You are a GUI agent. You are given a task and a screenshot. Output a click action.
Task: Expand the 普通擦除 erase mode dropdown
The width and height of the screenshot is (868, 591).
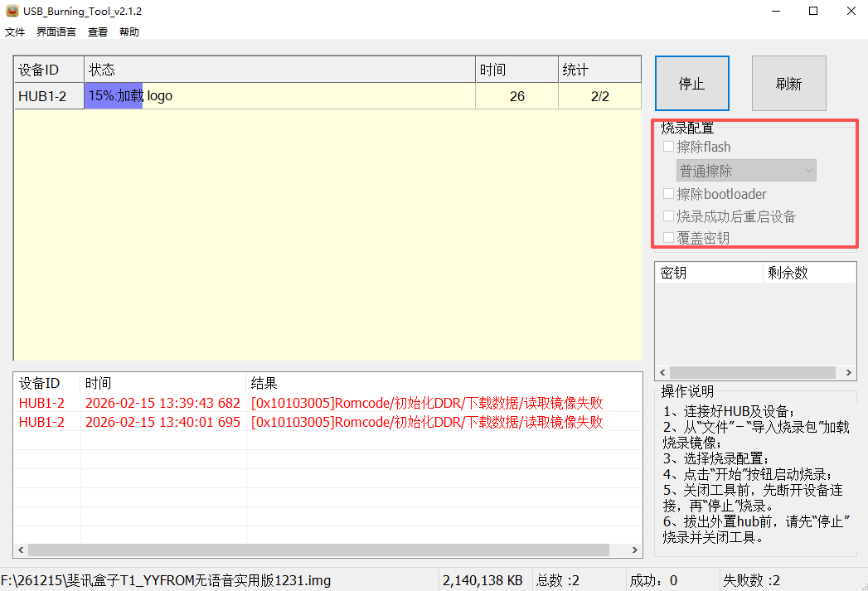(x=746, y=171)
